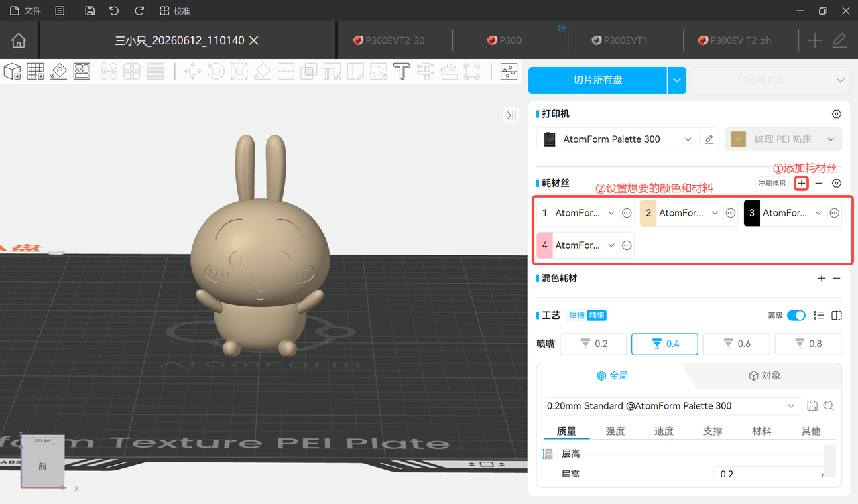Screen dimensions: 858x504
Task: Click the move tool cross-arrows icon
Action: pyautogui.click(x=192, y=71)
